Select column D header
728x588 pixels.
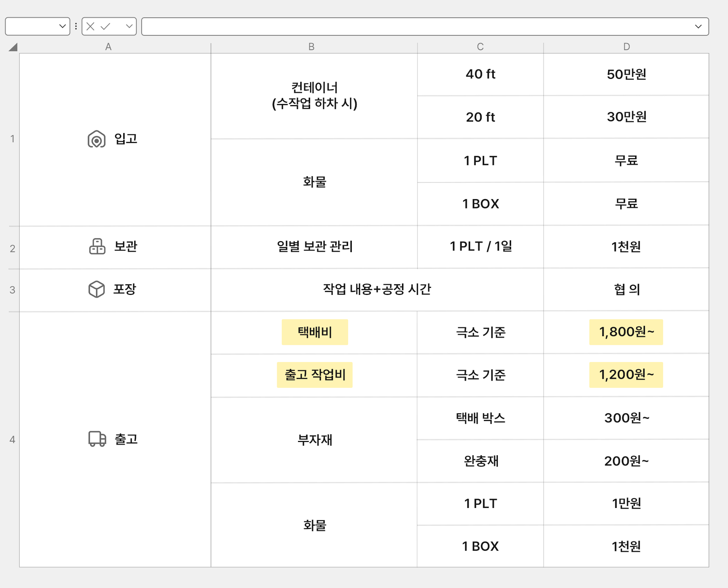[626, 47]
